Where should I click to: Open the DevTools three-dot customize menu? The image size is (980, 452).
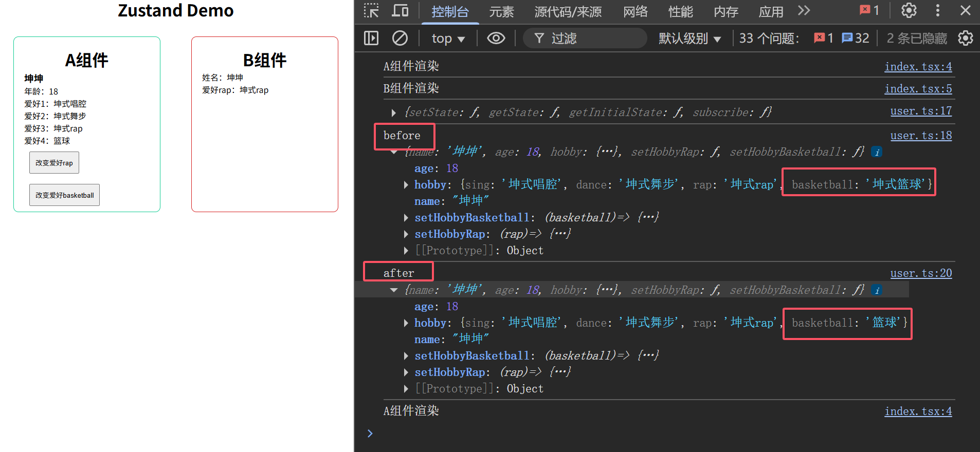pos(938,11)
